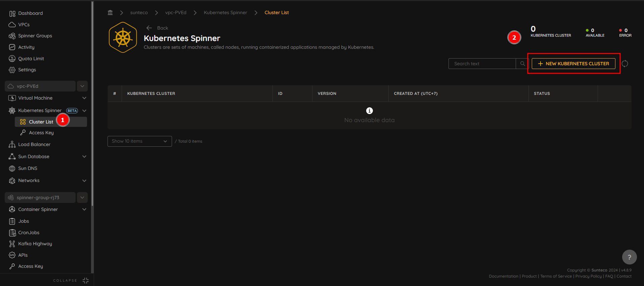Open Settings in the sidebar

[23, 70]
